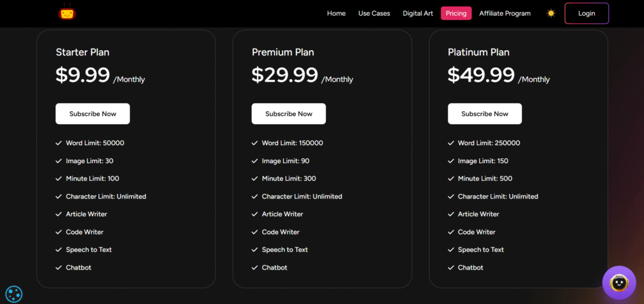Viewport: 644px width, 304px height.
Task: Click Minute Limit: 100
Action: (x=92, y=178)
